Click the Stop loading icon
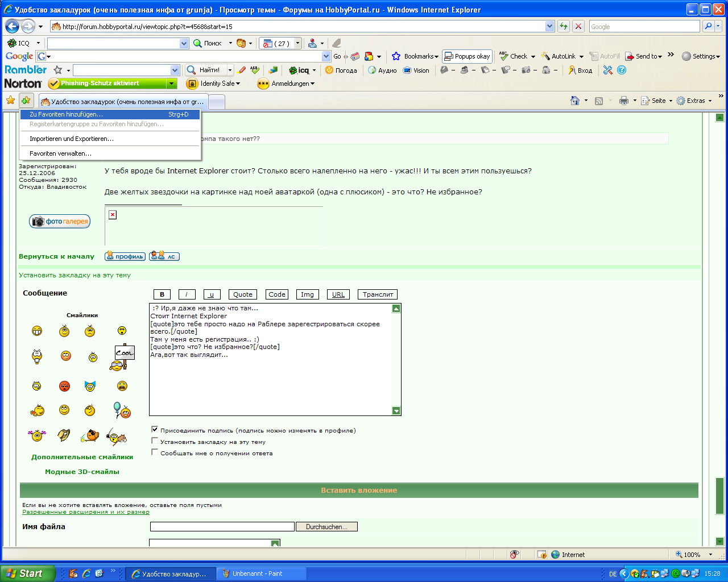The height and width of the screenshot is (582, 728). [578, 26]
